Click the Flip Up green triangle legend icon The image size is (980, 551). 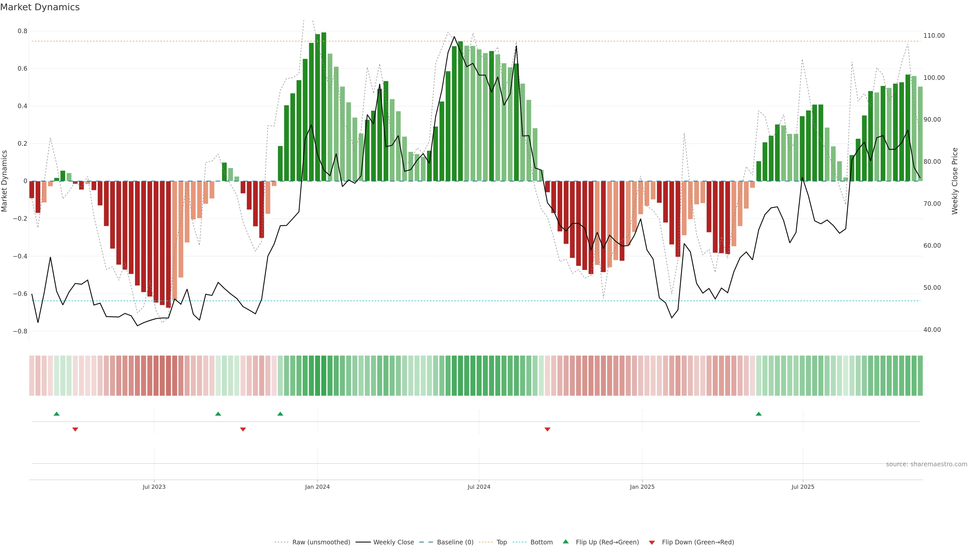coord(566,542)
